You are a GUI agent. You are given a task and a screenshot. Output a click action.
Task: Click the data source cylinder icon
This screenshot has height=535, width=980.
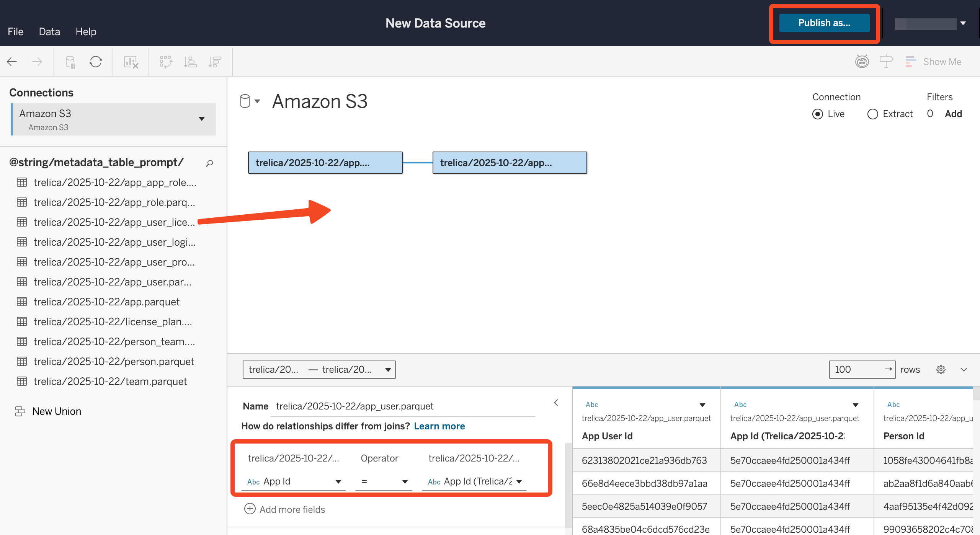click(245, 101)
